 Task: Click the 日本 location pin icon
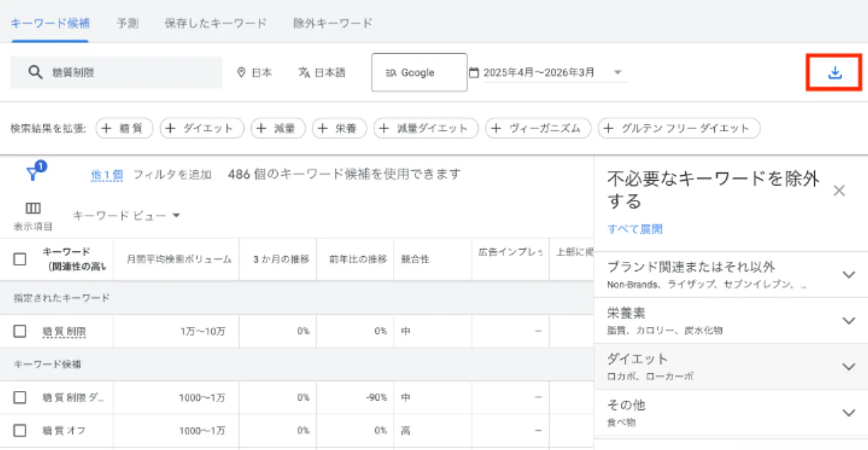coord(241,72)
